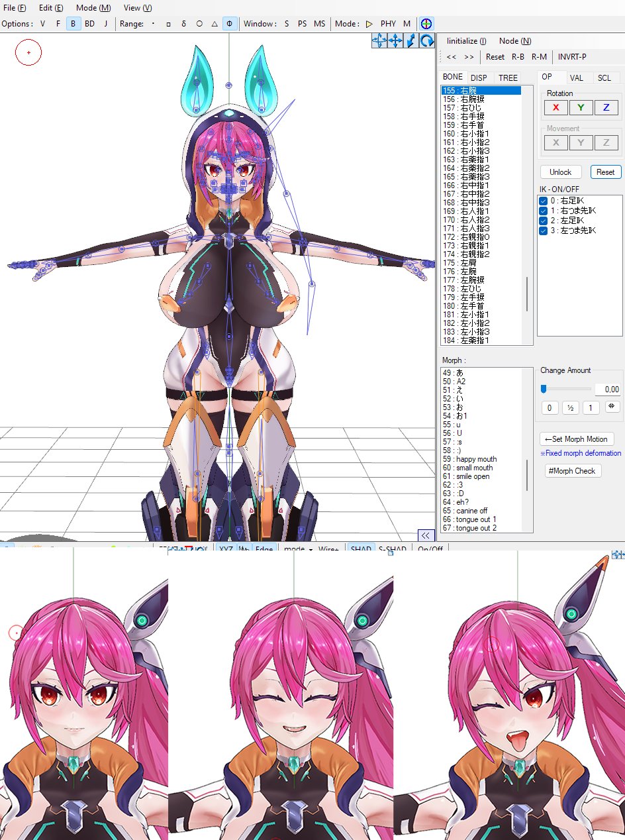Click the red X rotation button
The image size is (625, 840).
(555, 107)
